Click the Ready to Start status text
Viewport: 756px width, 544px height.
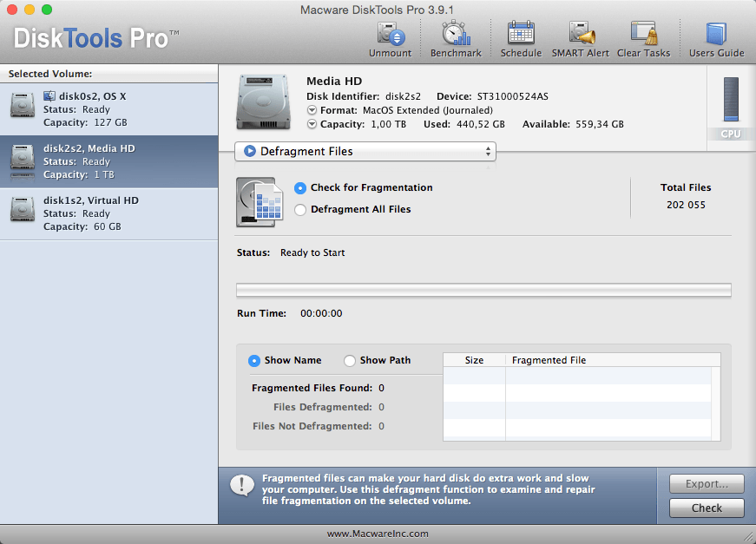tap(312, 253)
